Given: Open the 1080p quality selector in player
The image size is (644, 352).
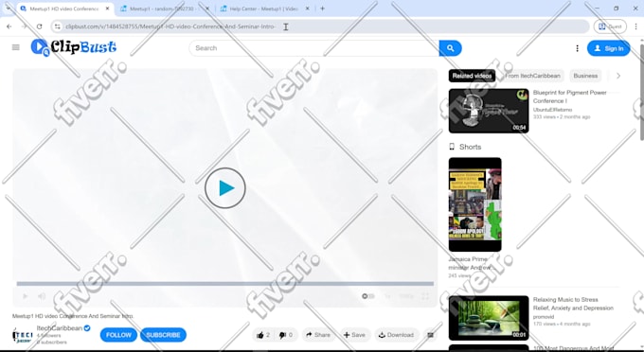Looking at the screenshot, I should pyautogui.click(x=406, y=296).
